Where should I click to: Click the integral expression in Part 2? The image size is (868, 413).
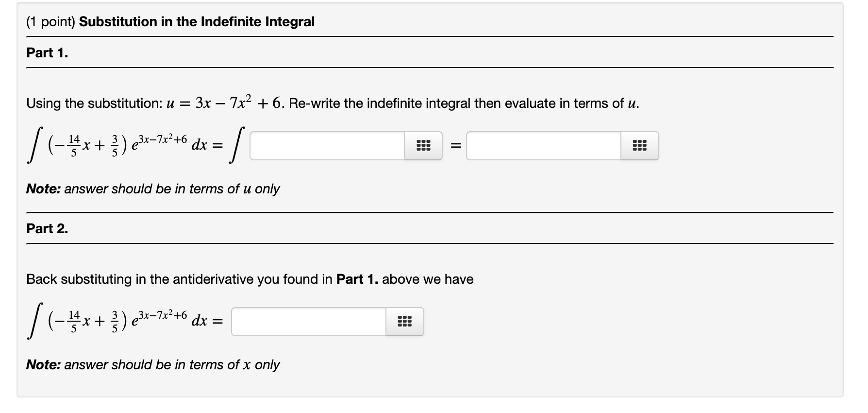[121, 321]
